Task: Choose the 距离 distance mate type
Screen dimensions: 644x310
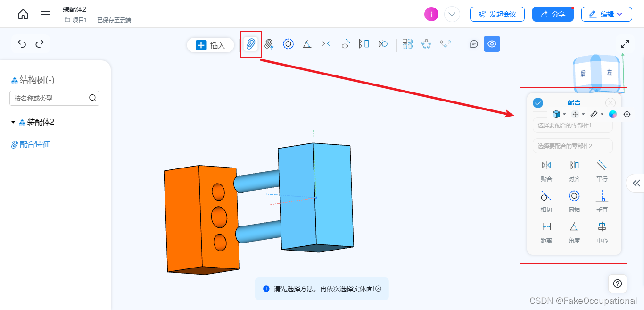Action: pyautogui.click(x=546, y=232)
